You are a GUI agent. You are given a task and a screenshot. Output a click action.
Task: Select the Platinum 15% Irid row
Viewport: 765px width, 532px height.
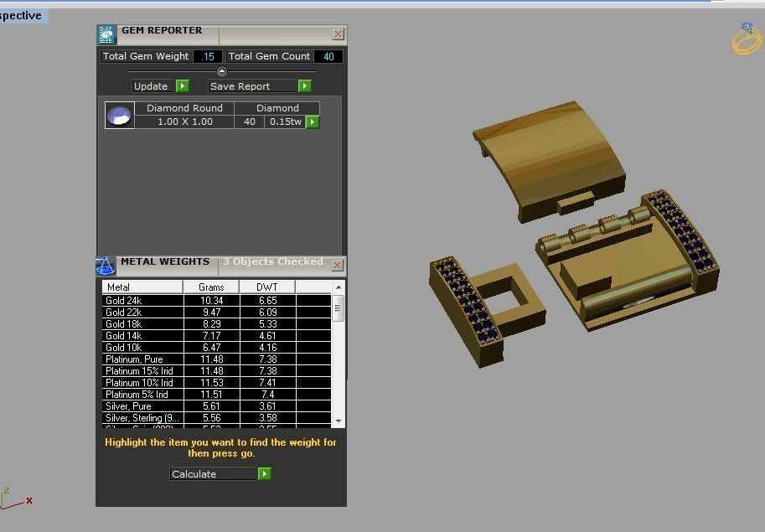tap(217, 370)
